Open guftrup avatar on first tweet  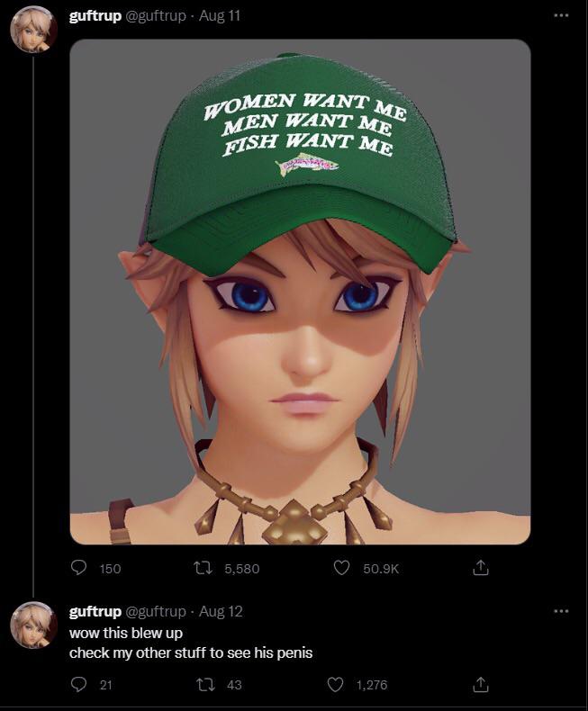tap(33, 30)
